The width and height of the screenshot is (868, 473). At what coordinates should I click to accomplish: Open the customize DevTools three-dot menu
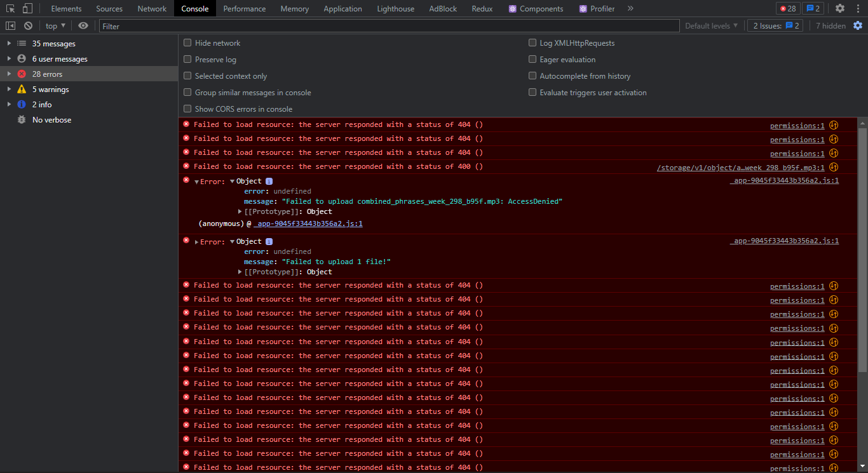[857, 8]
